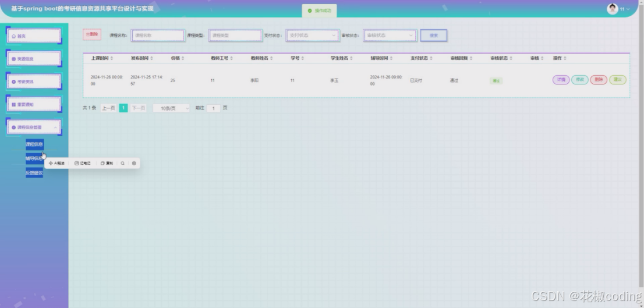Click the row's red 删除 button
This screenshot has width=644, height=308.
pyautogui.click(x=599, y=80)
